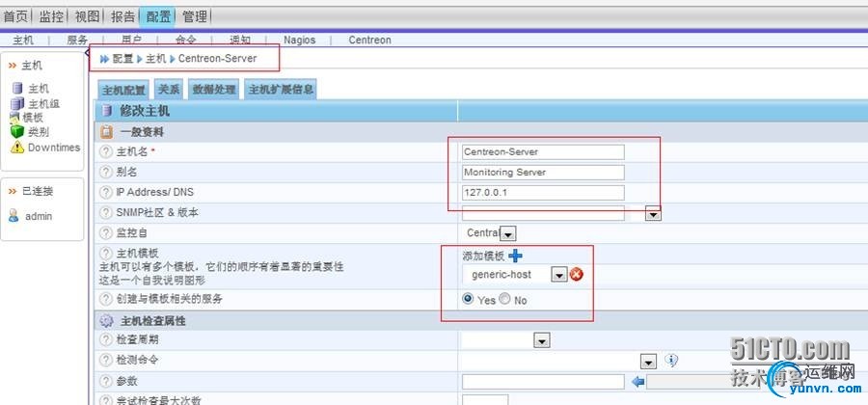Open the 首页 top menu
The height and width of the screenshot is (405, 868).
pos(15,16)
